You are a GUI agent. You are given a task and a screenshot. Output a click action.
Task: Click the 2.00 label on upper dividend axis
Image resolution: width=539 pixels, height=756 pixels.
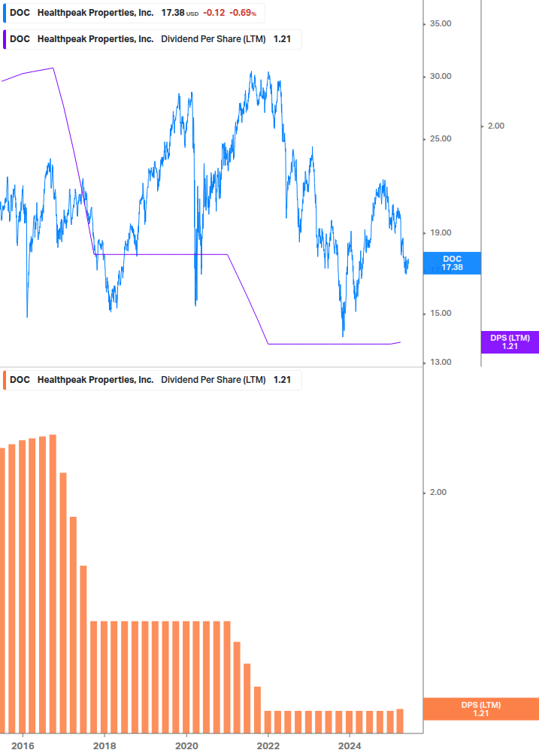point(496,126)
